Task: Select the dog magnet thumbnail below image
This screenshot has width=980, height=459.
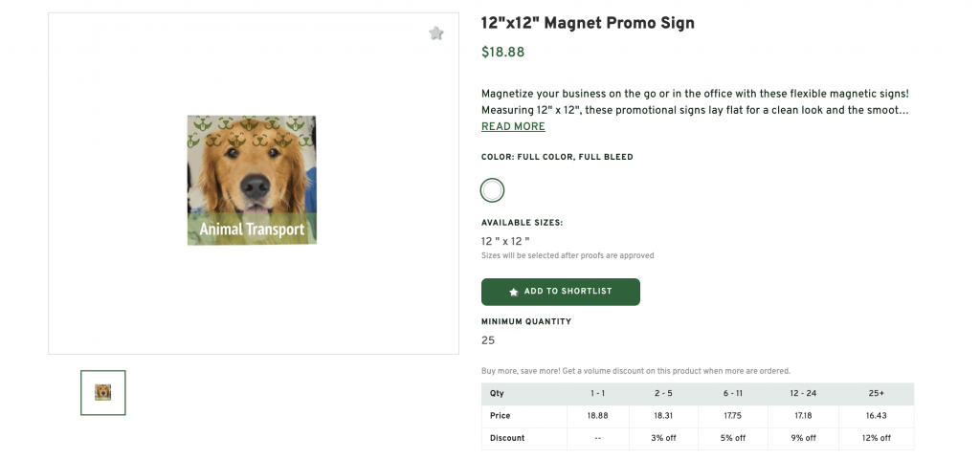Action: (102, 392)
